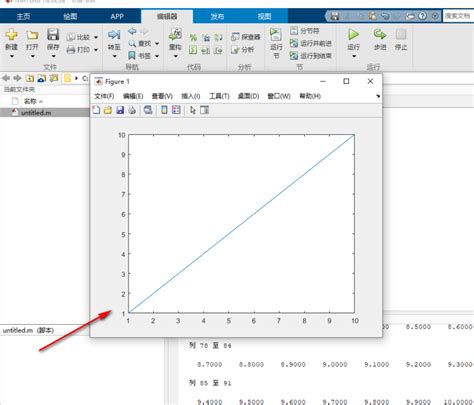The width and height of the screenshot is (474, 405).
Task: Switch to the APP ribbon tab
Action: [117, 16]
